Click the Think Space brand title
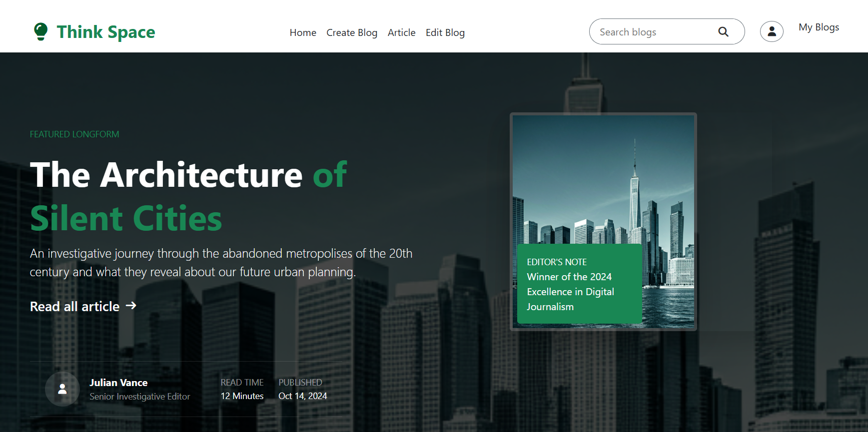 [x=106, y=32]
